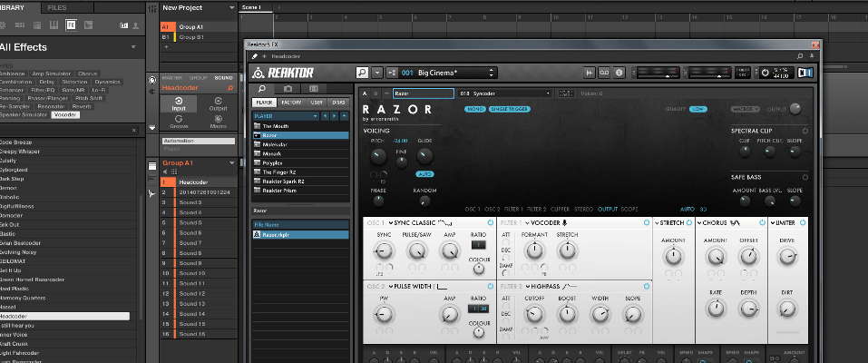Open the mixer view icon beside New Project
868x363 pixels.
pos(152,8)
